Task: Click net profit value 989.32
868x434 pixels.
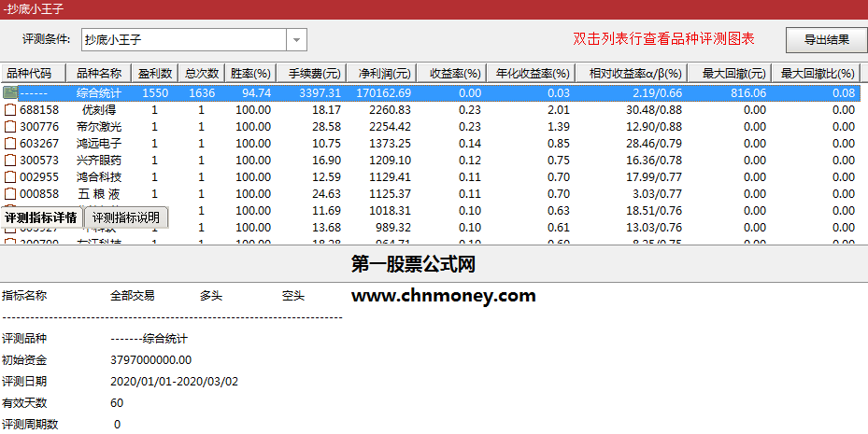Action: (393, 227)
